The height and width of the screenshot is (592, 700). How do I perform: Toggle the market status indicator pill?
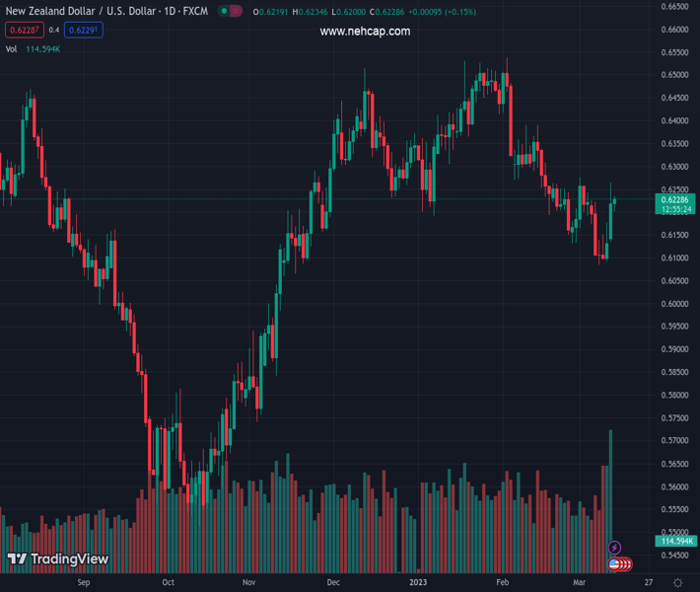[230, 12]
